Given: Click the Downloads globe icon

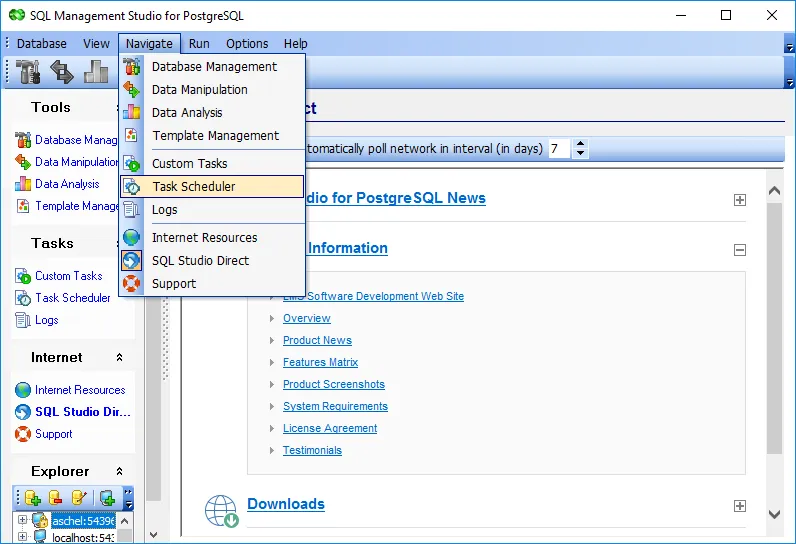Looking at the screenshot, I should point(221,511).
